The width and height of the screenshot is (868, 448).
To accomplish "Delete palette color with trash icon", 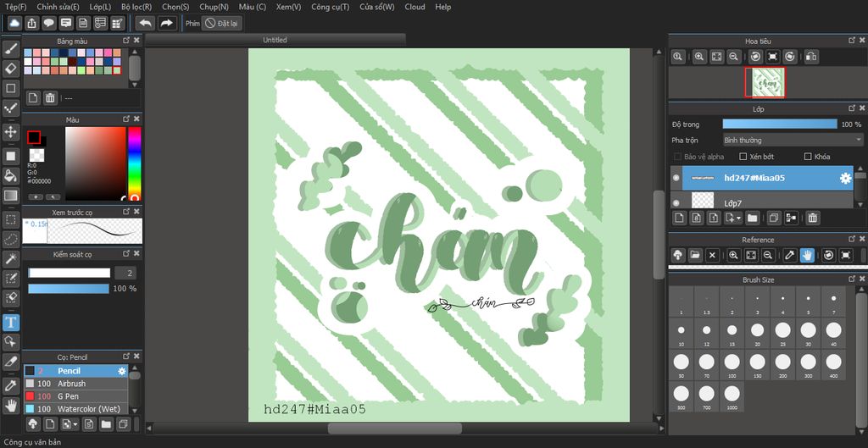I will (x=50, y=98).
